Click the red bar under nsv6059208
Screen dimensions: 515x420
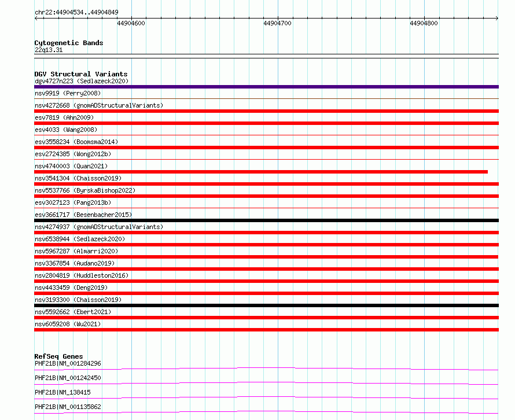(x=266, y=330)
